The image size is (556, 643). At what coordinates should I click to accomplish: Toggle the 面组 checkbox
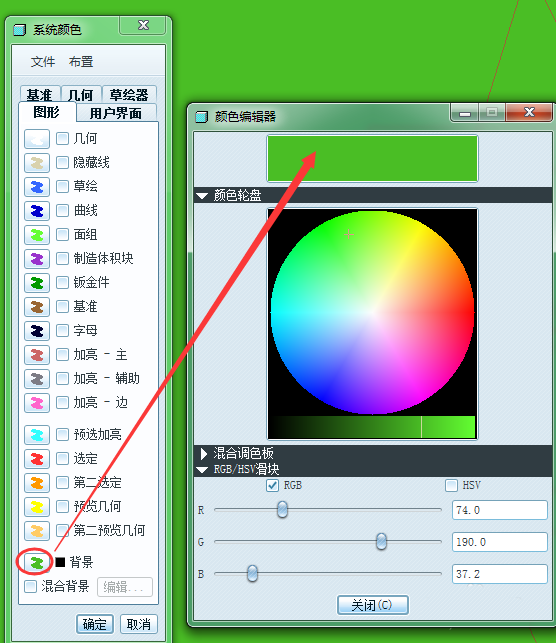(x=62, y=235)
